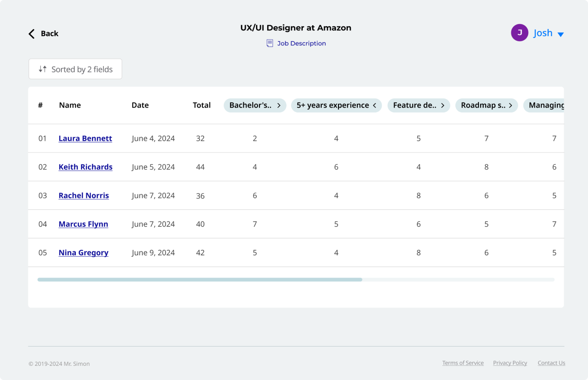Click the © 2019-2024 Mr. Simon text
Viewport: 588px width, 380px height.
(59, 364)
